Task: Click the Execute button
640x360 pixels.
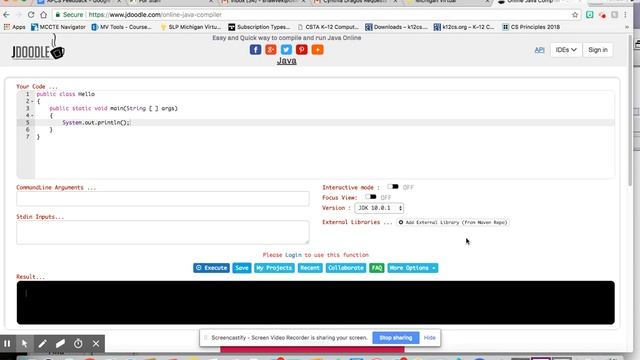Action: [x=211, y=268]
